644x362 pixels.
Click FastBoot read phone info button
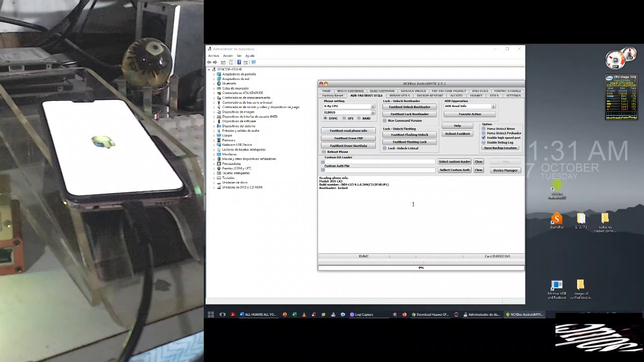(348, 131)
